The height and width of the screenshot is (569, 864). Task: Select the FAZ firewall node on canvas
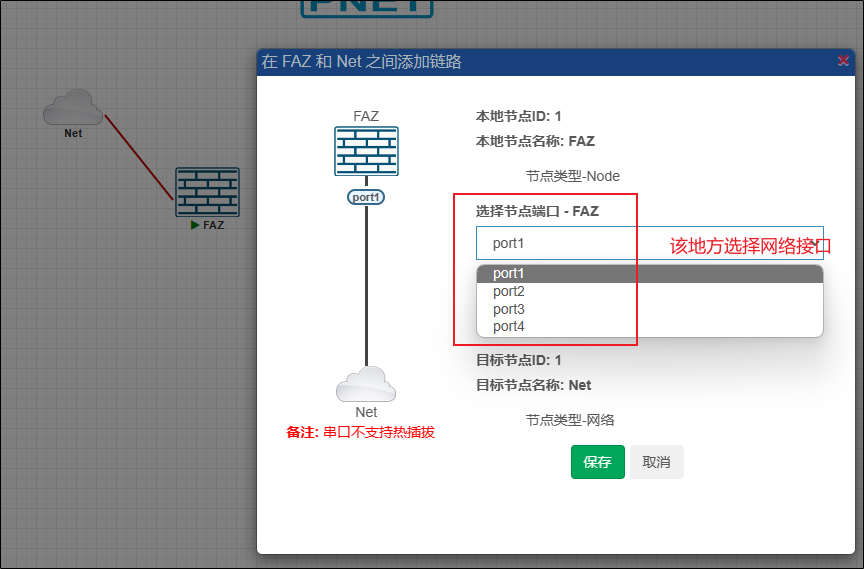coord(207,192)
